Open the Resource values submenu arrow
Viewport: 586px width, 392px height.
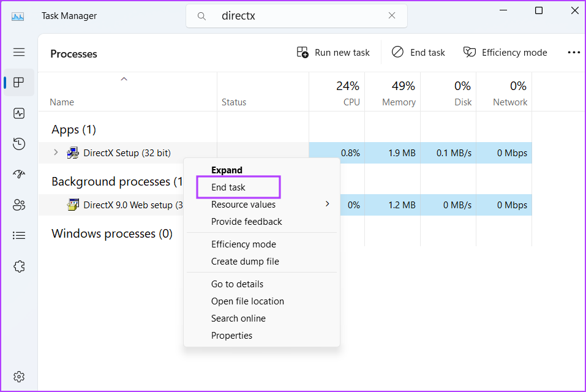pos(328,204)
